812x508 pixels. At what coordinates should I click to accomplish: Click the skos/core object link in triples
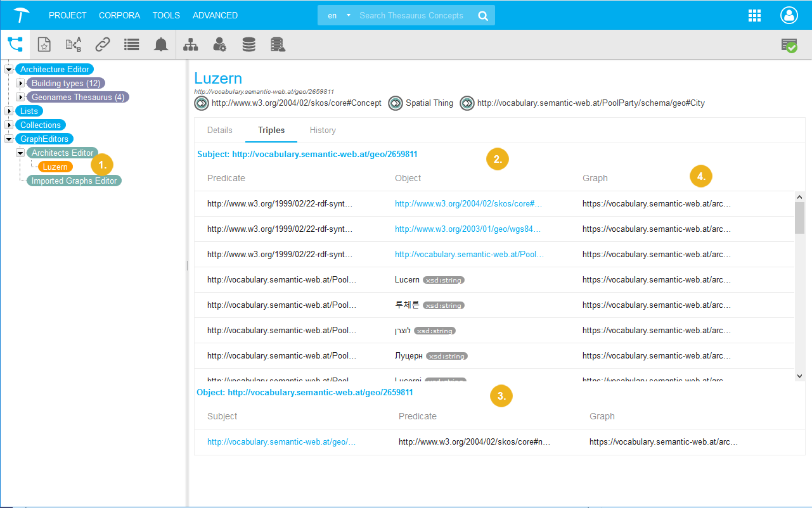point(468,204)
